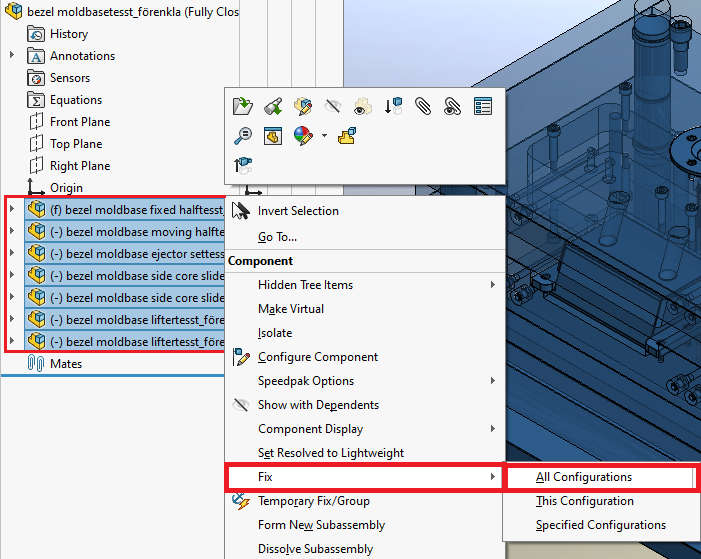The width and height of the screenshot is (701, 559).
Task: Click the Suppress down-arrow icon
Action: coord(393,106)
